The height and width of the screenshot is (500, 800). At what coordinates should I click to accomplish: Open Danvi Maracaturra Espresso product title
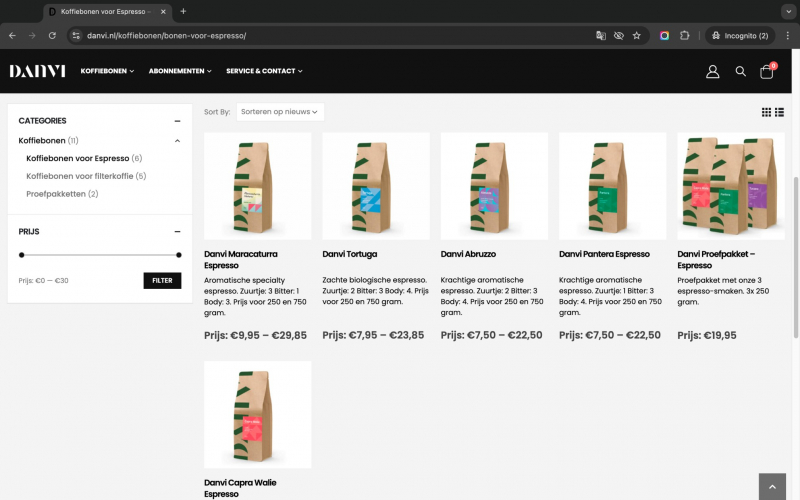(x=241, y=260)
